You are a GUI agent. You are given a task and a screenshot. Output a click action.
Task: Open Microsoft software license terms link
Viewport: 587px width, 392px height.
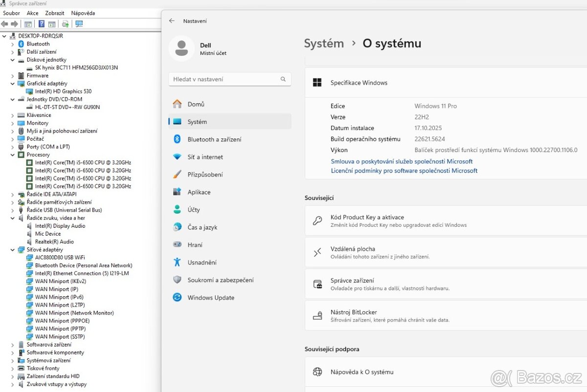tap(404, 171)
